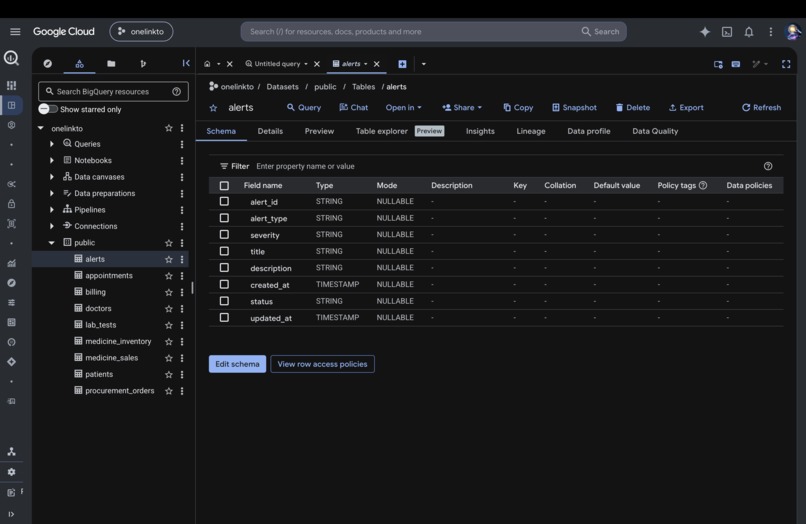Open the Share dropdown menu
This screenshot has width=806, height=524.
coord(462,107)
